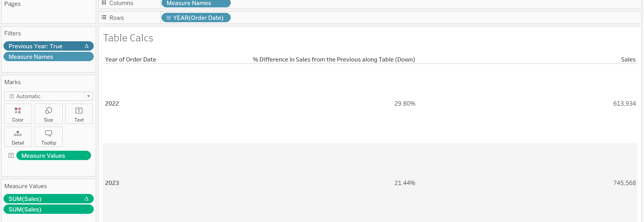Open the Automatic mark type dropdown
644x222 pixels.
click(89, 96)
